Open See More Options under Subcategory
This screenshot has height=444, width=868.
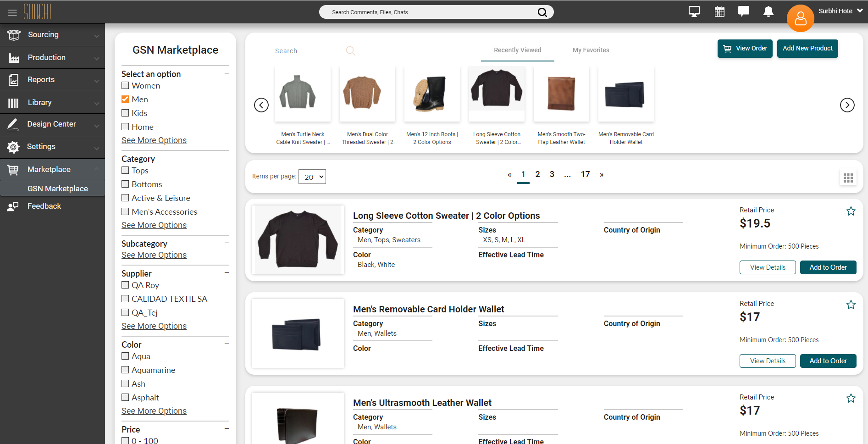tap(154, 255)
